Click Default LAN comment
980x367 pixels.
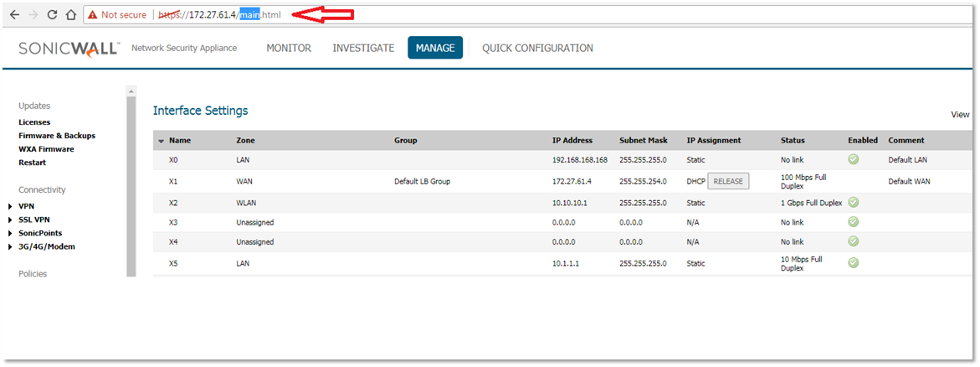tap(908, 160)
